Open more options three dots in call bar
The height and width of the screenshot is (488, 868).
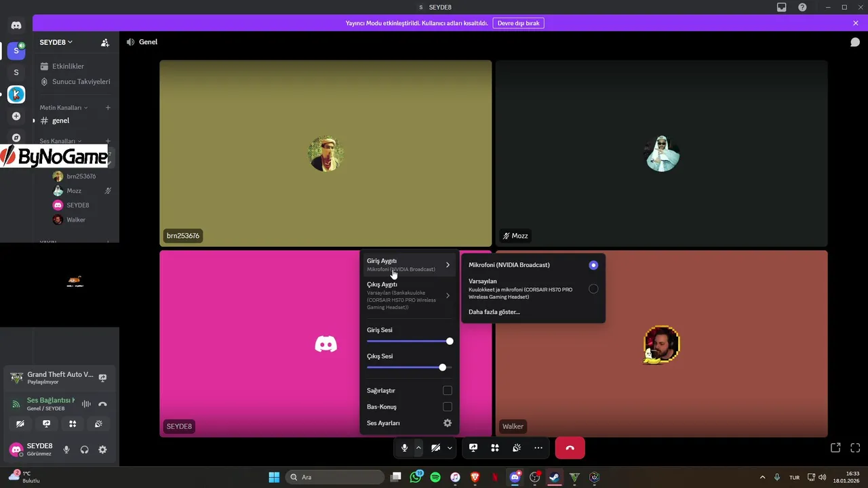point(538,448)
